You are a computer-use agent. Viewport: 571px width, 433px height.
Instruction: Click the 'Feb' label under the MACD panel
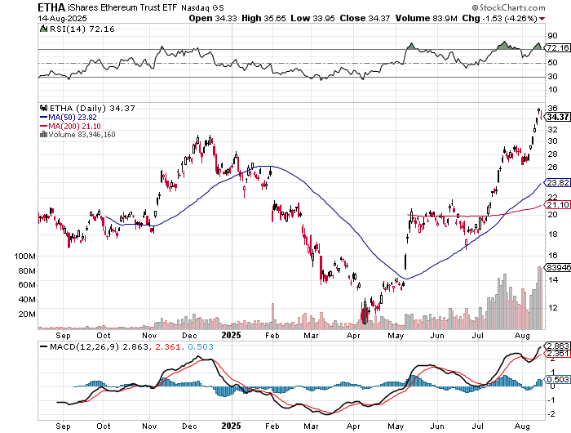(x=272, y=426)
